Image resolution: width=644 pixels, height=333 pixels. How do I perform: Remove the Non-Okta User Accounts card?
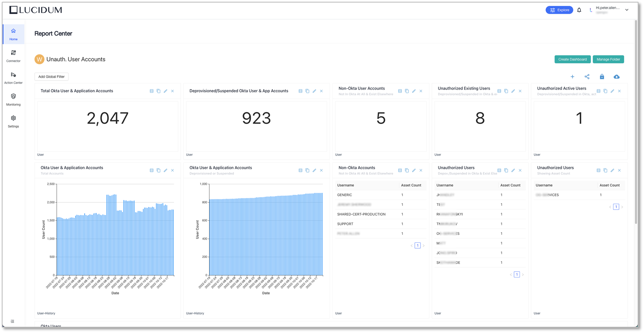point(421,91)
